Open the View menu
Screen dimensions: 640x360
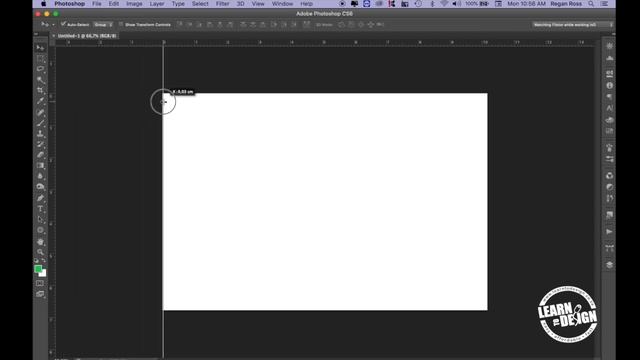click(258, 4)
